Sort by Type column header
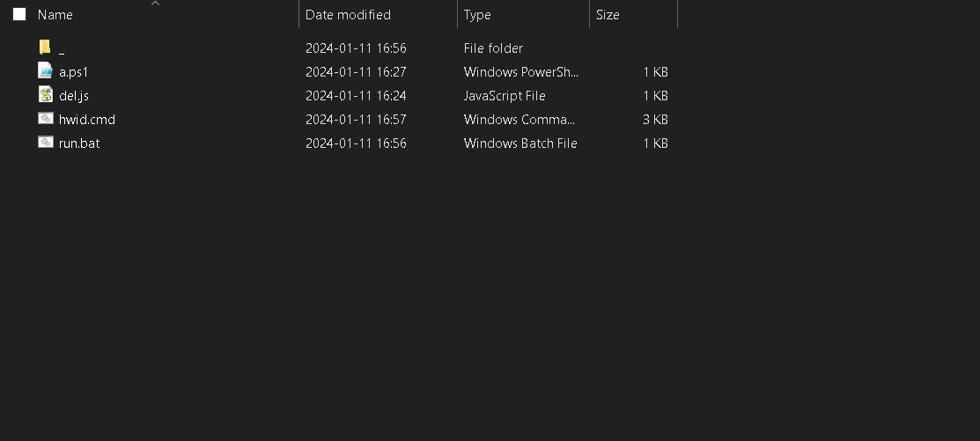This screenshot has width=980, height=441. coord(477,15)
